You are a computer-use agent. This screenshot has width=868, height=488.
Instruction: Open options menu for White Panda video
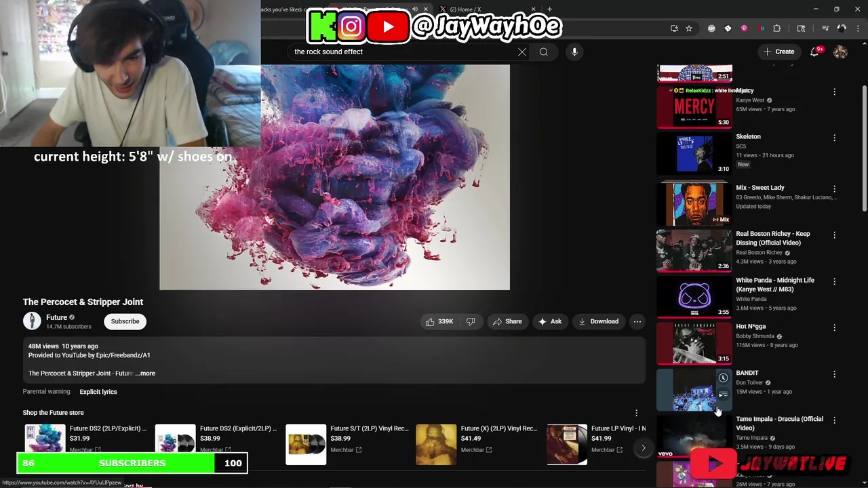[x=835, y=281]
